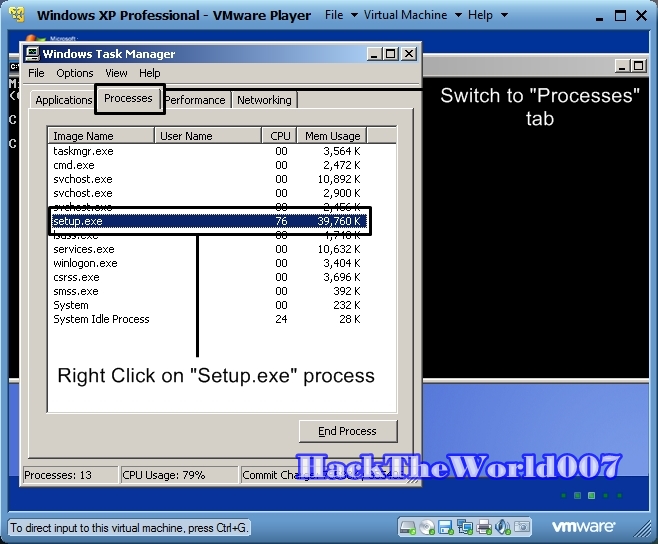Close the VMware Player window

click(x=641, y=16)
